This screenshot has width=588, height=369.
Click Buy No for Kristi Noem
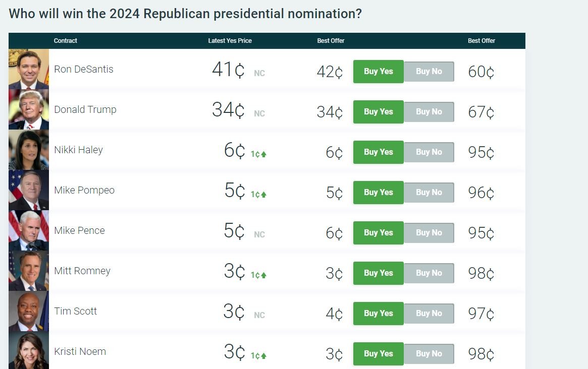(429, 354)
